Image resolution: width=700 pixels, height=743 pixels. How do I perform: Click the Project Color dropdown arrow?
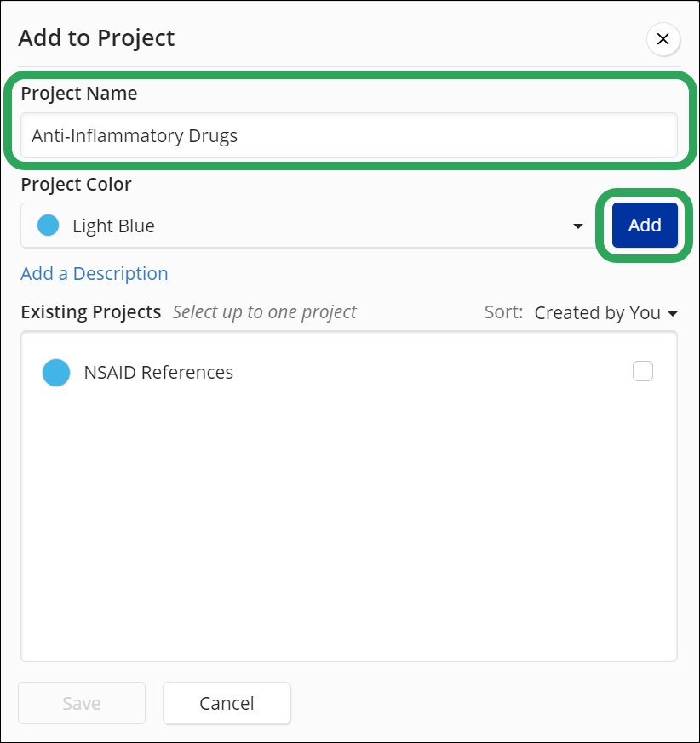577,226
